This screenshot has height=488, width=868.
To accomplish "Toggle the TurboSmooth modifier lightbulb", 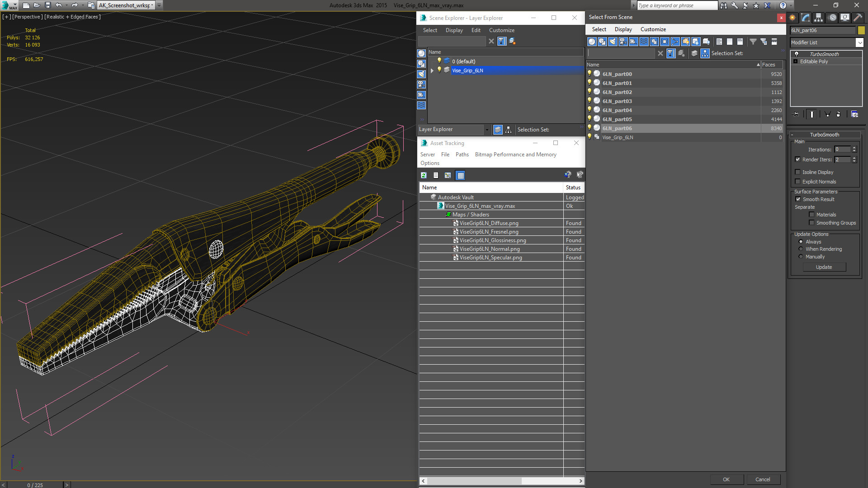I will [797, 54].
